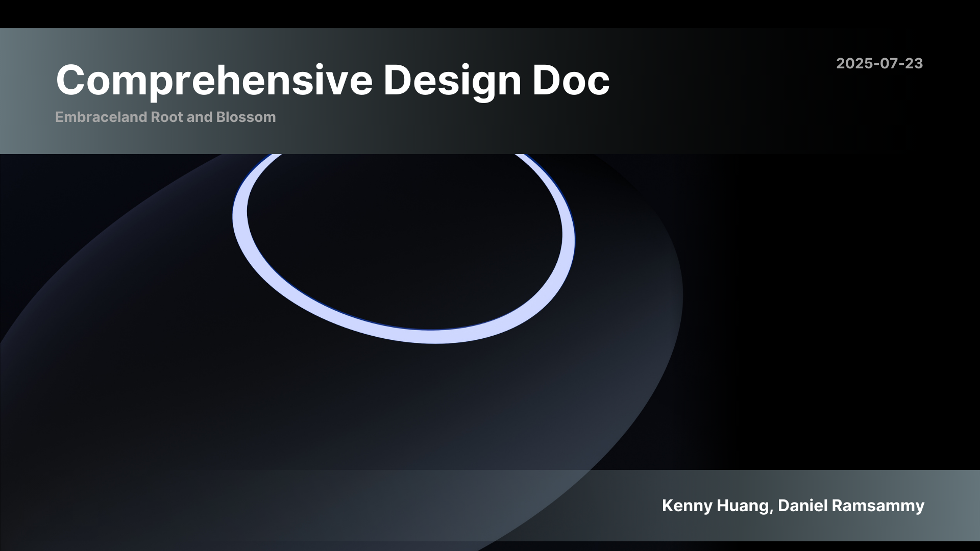Click inside the blue ring shape
980x551 pixels.
point(403,240)
